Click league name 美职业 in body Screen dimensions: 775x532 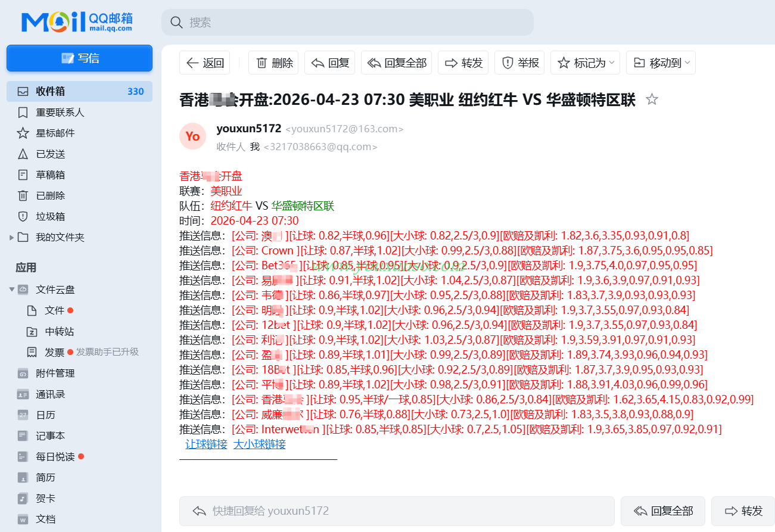pyautogui.click(x=226, y=191)
